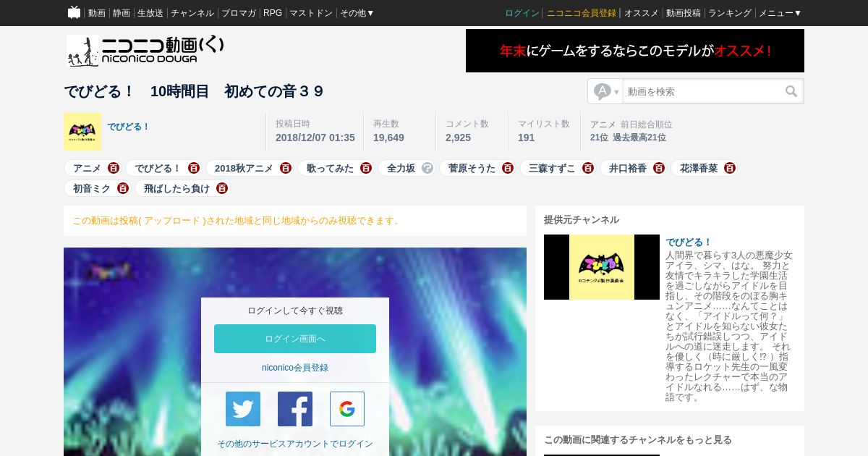Open マストドン in top navigation
This screenshot has width=868, height=456.
(x=311, y=13)
